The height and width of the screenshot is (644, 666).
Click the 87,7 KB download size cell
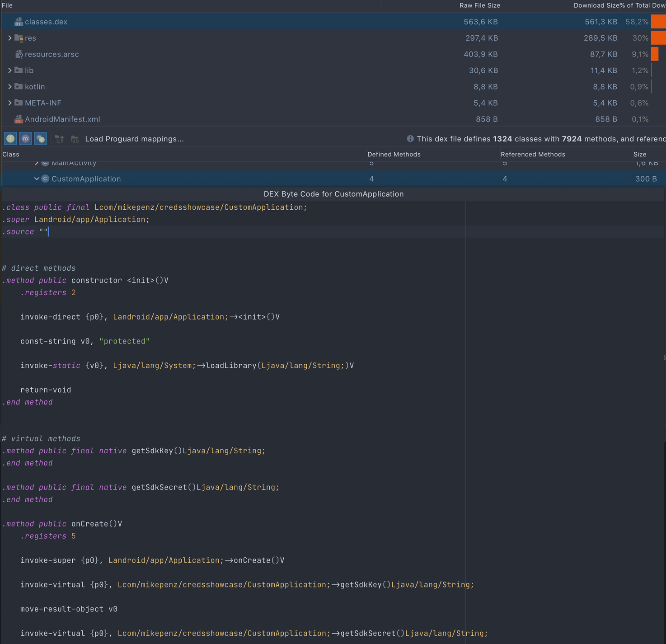(x=604, y=54)
